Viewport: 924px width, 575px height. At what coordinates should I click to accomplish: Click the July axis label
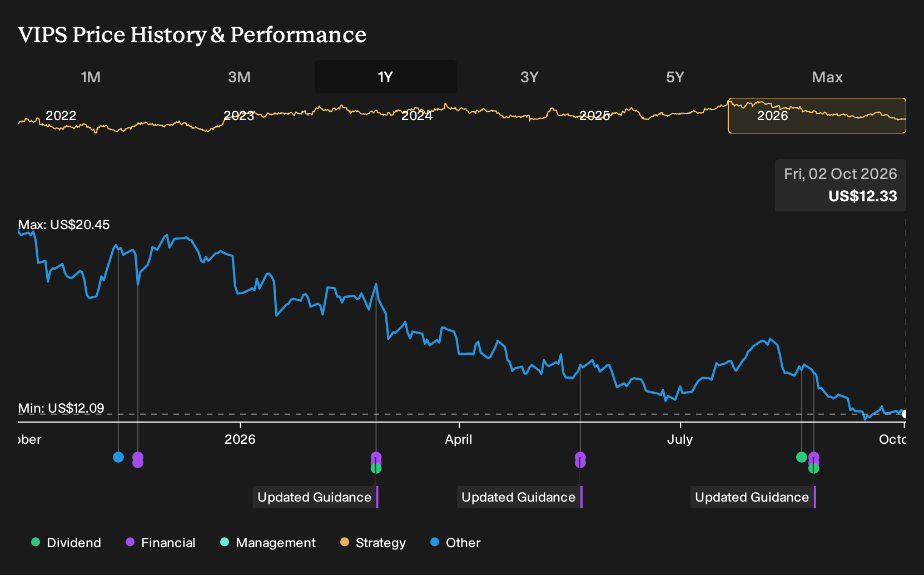pos(680,439)
